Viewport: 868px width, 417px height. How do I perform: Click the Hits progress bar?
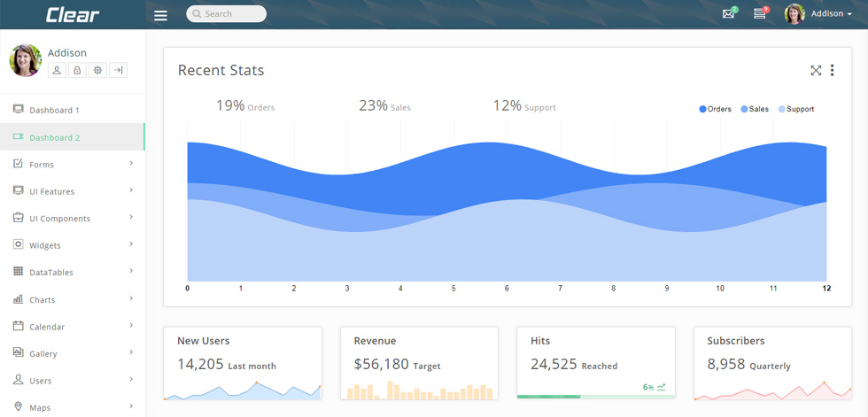click(x=595, y=397)
